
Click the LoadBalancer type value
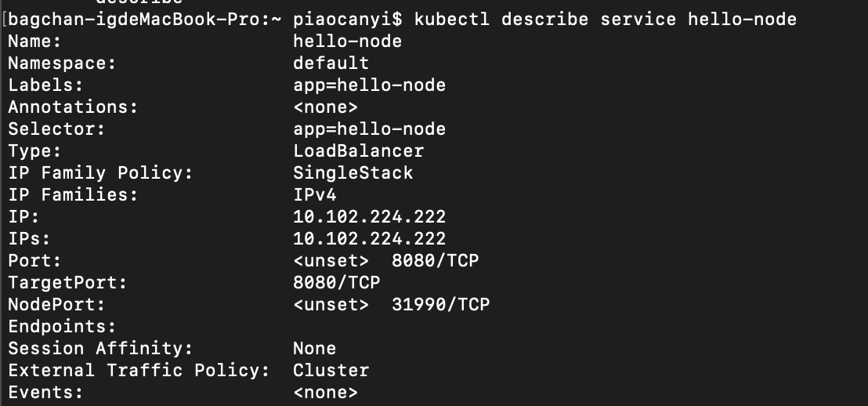[x=358, y=150]
